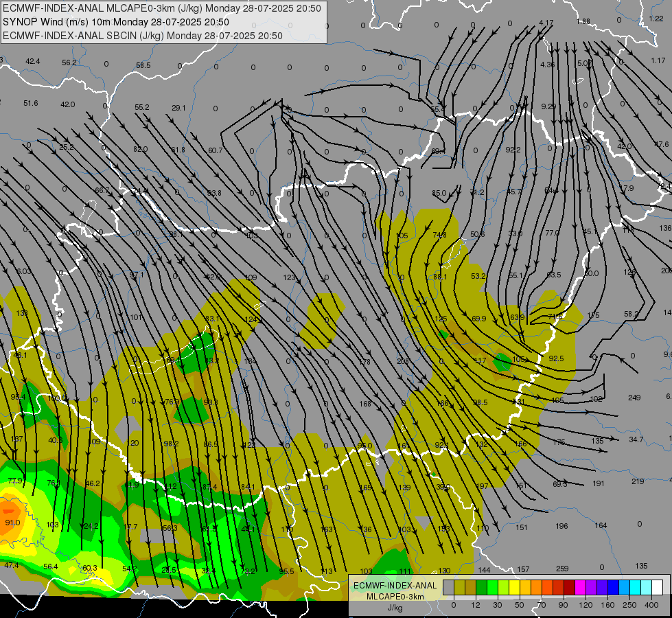Click the map value 34.7
Viewport: 672px width, 618px height.
point(636,439)
